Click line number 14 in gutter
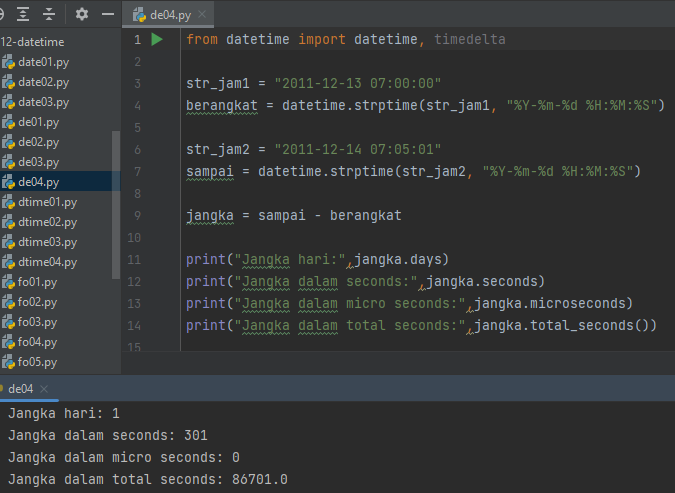 pyautogui.click(x=134, y=326)
